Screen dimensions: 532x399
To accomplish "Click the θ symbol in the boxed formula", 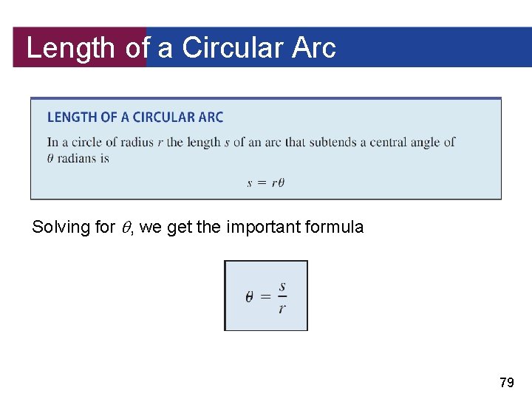I will [250, 297].
